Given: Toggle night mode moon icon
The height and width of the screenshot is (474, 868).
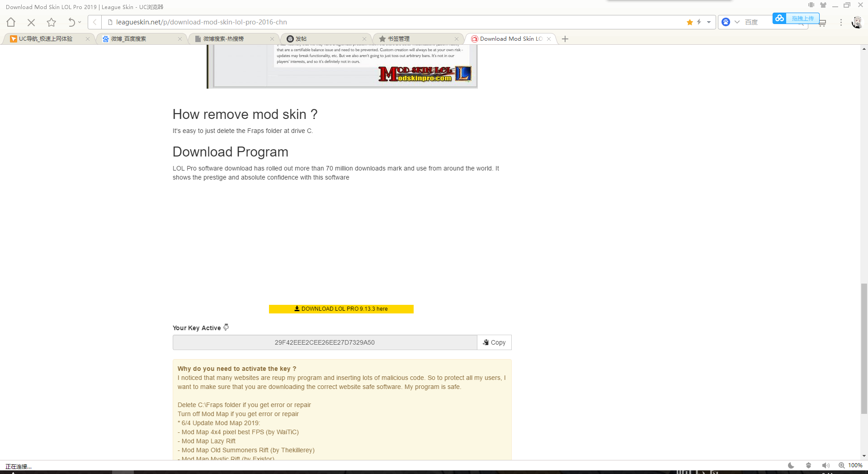Looking at the screenshot, I should pyautogui.click(x=791, y=465).
